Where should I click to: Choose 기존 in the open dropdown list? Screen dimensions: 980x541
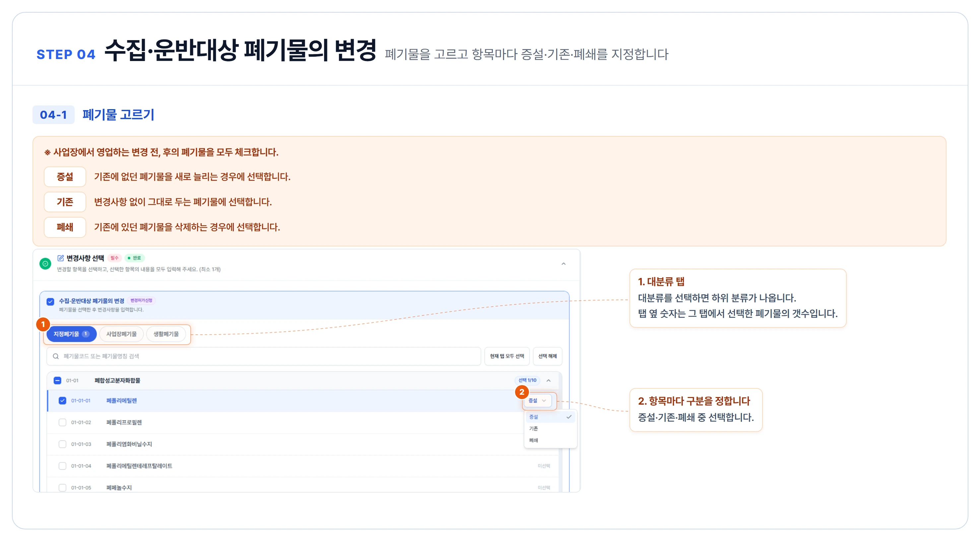(x=550, y=428)
